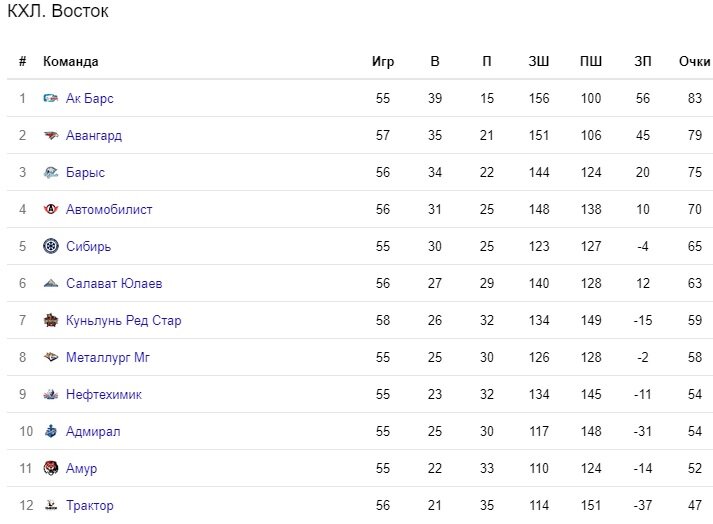Click the Игр column header

(383, 61)
